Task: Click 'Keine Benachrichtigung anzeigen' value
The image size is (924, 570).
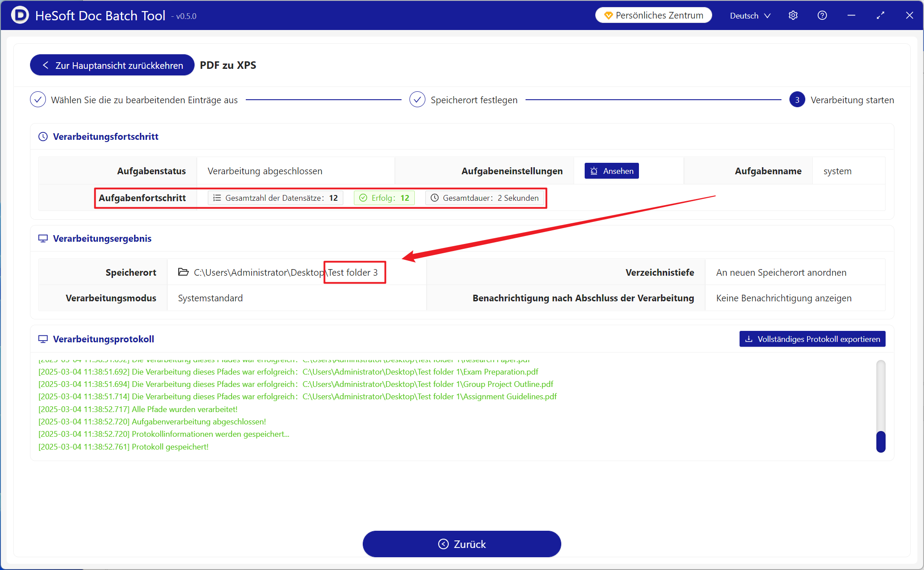Action: point(784,298)
